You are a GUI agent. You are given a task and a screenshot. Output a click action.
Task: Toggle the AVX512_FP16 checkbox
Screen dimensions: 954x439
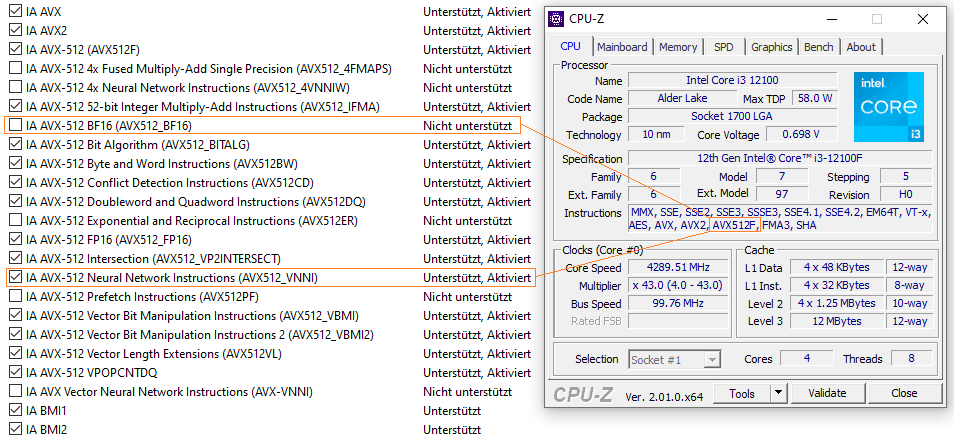coord(16,240)
